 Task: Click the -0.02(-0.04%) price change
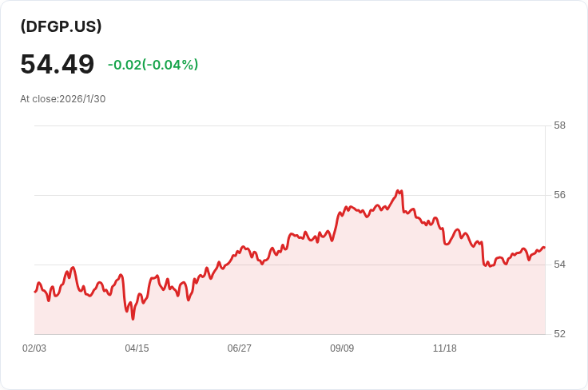pos(153,65)
